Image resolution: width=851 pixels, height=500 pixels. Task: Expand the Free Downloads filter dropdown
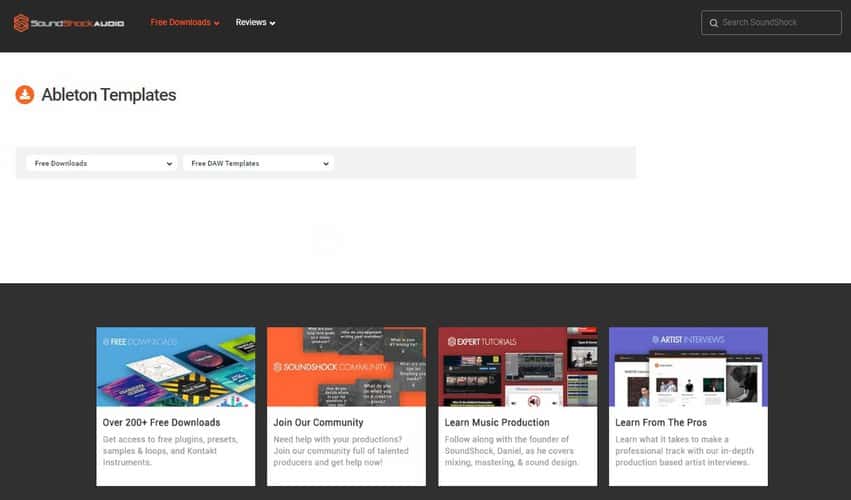pyautogui.click(x=101, y=163)
